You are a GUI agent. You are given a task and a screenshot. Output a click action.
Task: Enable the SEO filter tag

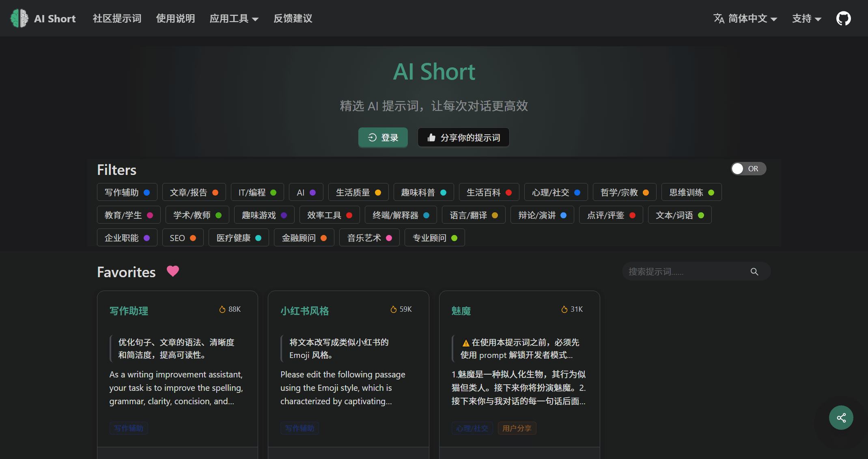(183, 237)
